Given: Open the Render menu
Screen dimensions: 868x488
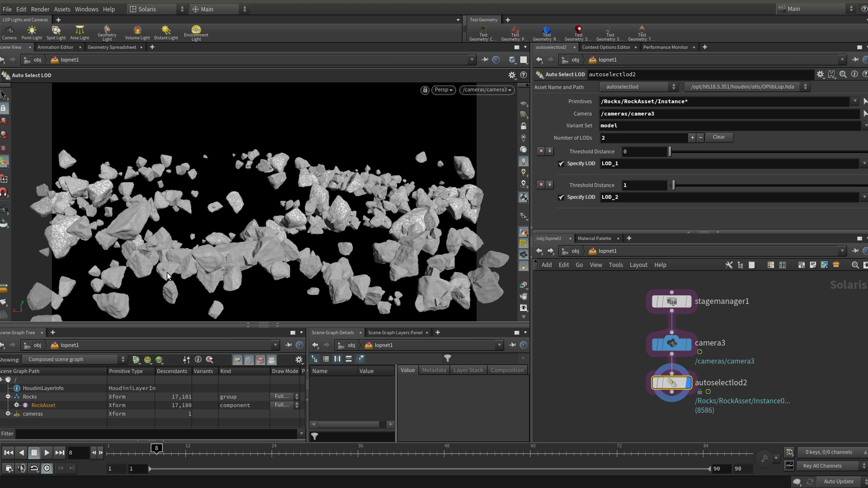Looking at the screenshot, I should (40, 9).
